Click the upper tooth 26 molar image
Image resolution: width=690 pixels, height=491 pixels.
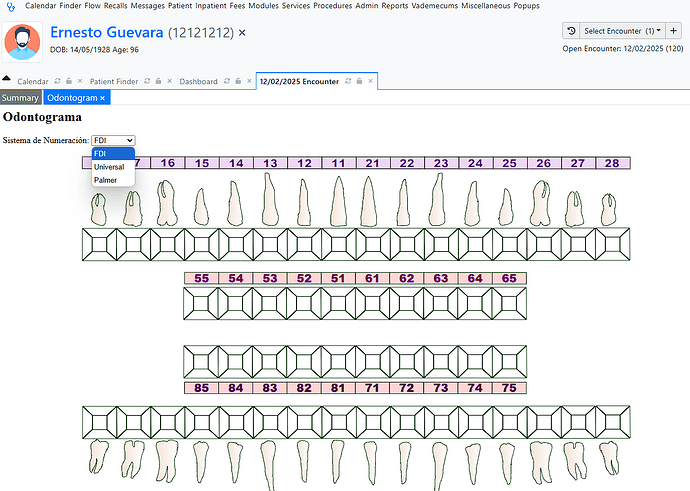541,203
